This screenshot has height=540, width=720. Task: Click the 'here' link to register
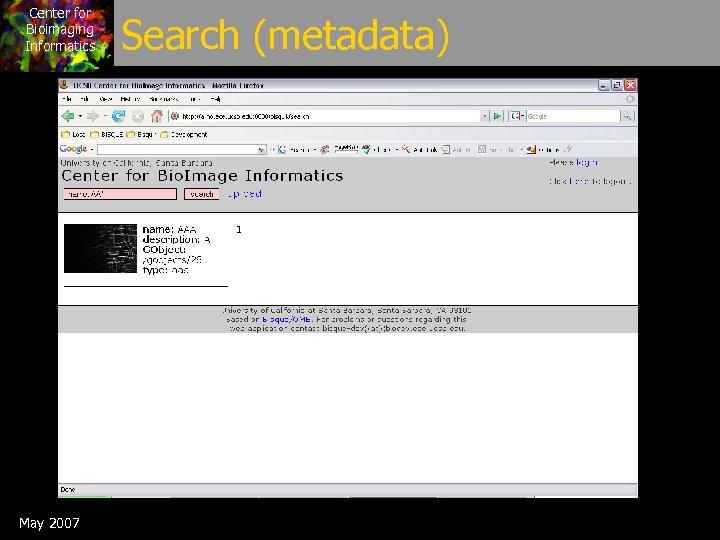click(579, 181)
